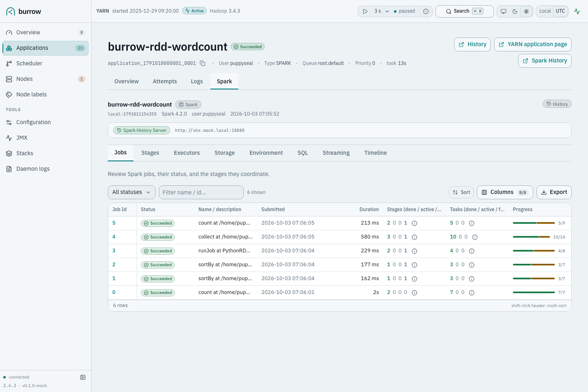Viewport: 588px width, 392px height.
Task: Open the All statuses dropdown
Action: pyautogui.click(x=131, y=192)
